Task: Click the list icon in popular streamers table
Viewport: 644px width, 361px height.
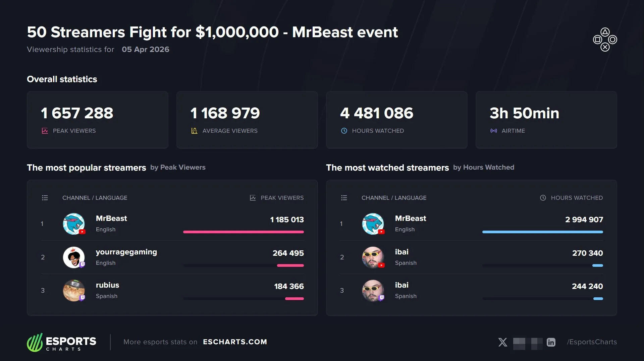Action: point(45,198)
